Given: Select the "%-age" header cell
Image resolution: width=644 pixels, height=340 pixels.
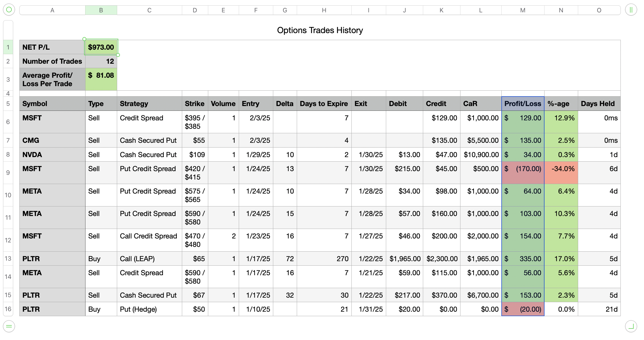Looking at the screenshot, I should (561, 104).
